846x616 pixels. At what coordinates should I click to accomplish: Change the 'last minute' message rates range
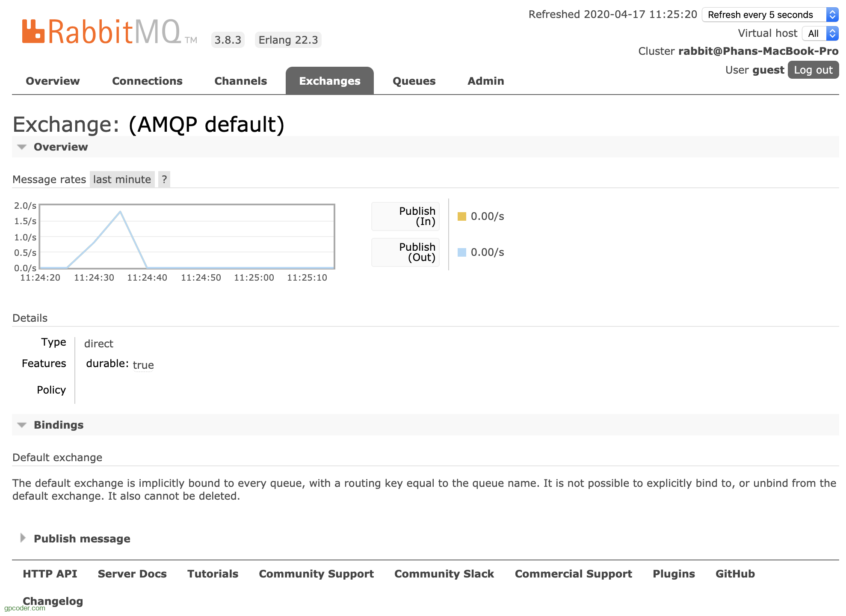pos(122,179)
